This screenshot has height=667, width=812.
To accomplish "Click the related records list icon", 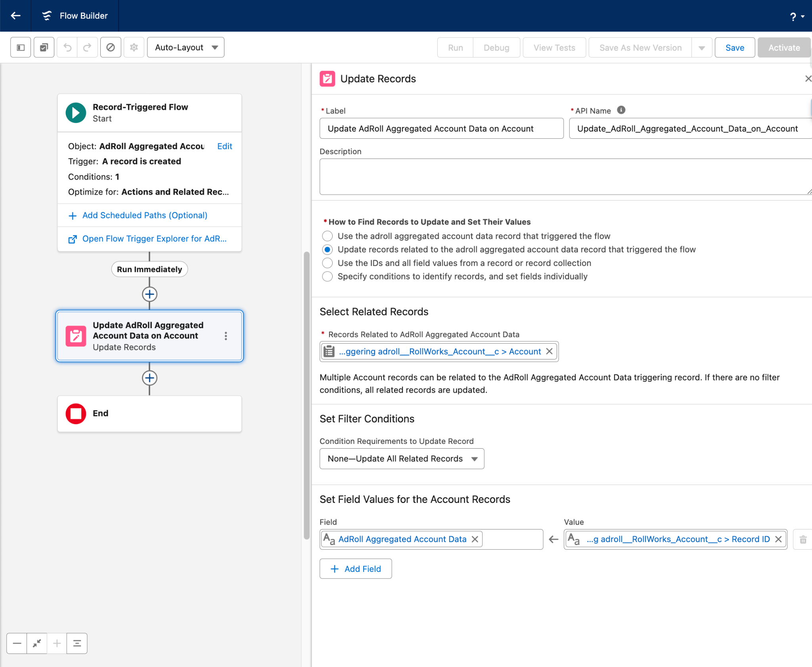I will [x=329, y=352].
